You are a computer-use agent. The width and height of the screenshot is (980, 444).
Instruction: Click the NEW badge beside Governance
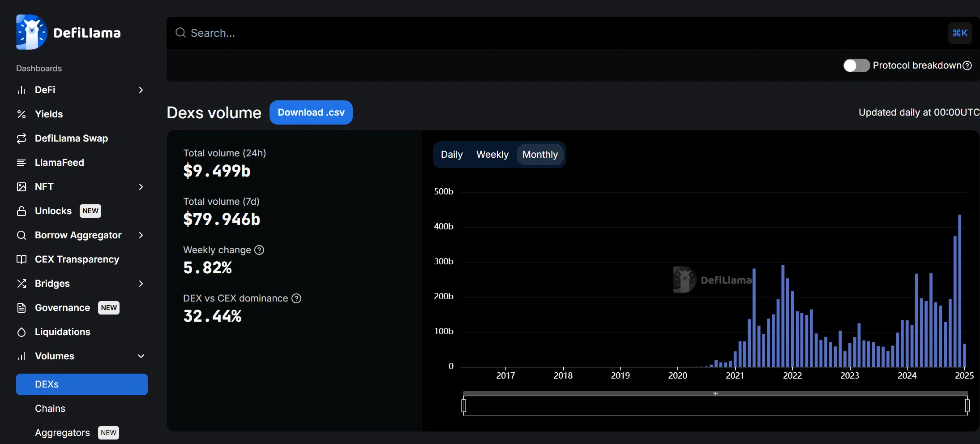pyautogui.click(x=109, y=308)
